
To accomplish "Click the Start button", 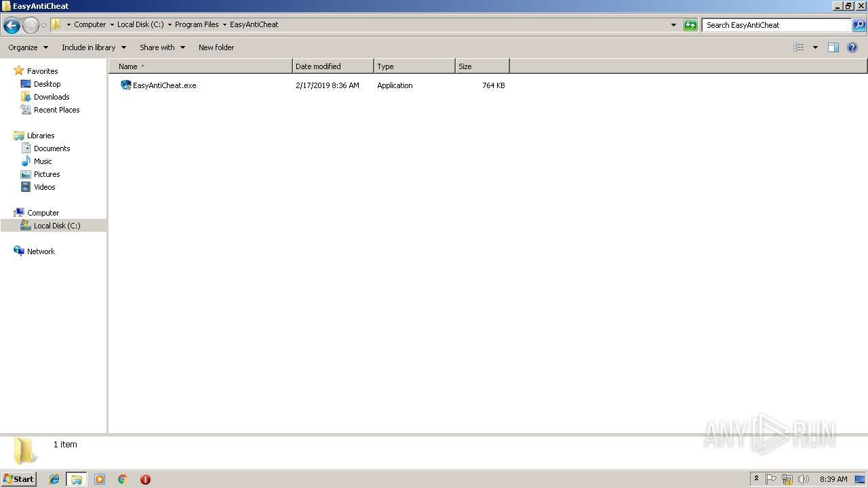I will point(19,479).
